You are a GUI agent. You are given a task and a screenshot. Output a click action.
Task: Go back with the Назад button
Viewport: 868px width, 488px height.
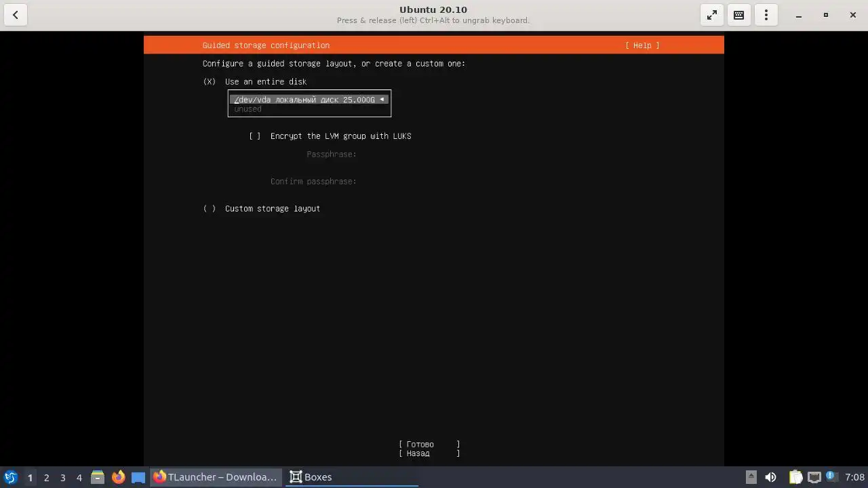(x=429, y=453)
